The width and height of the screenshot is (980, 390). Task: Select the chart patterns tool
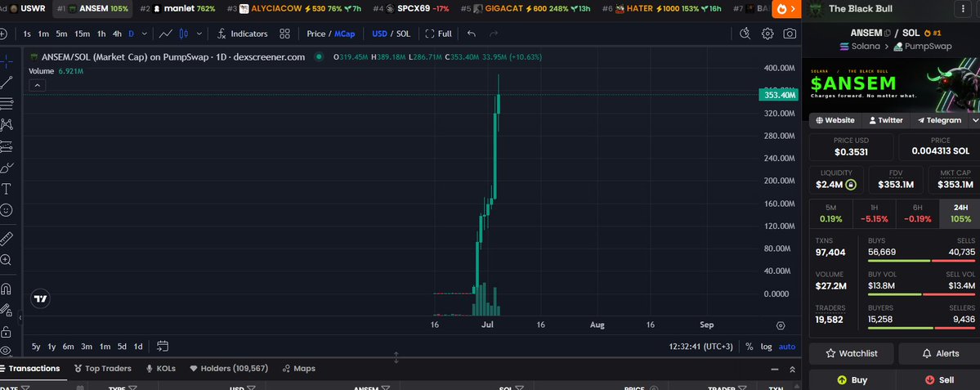[x=7, y=124]
